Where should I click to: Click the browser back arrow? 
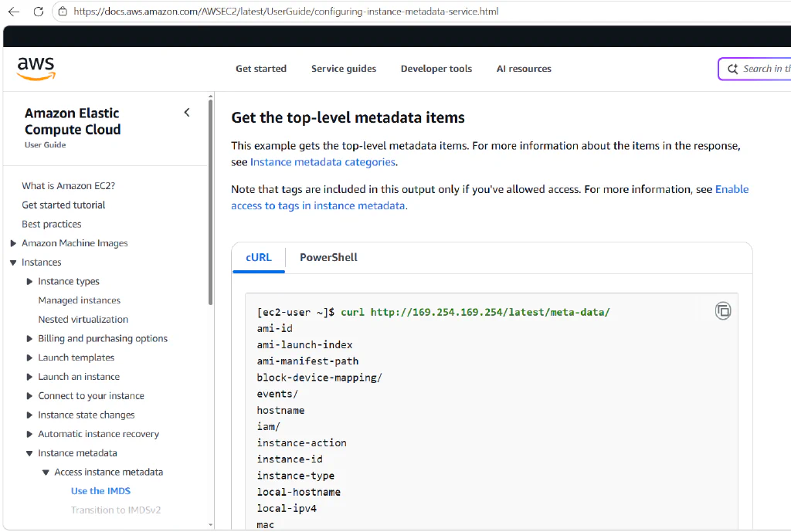(x=14, y=12)
